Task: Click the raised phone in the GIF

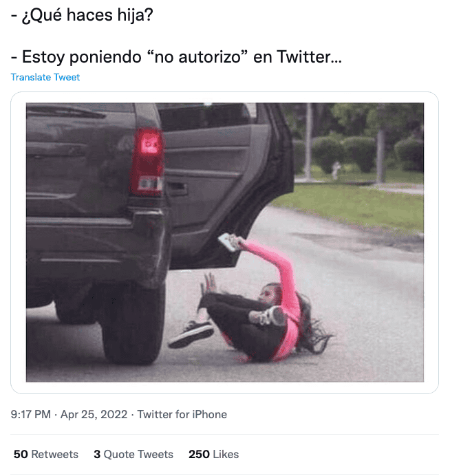Action: pos(228,242)
